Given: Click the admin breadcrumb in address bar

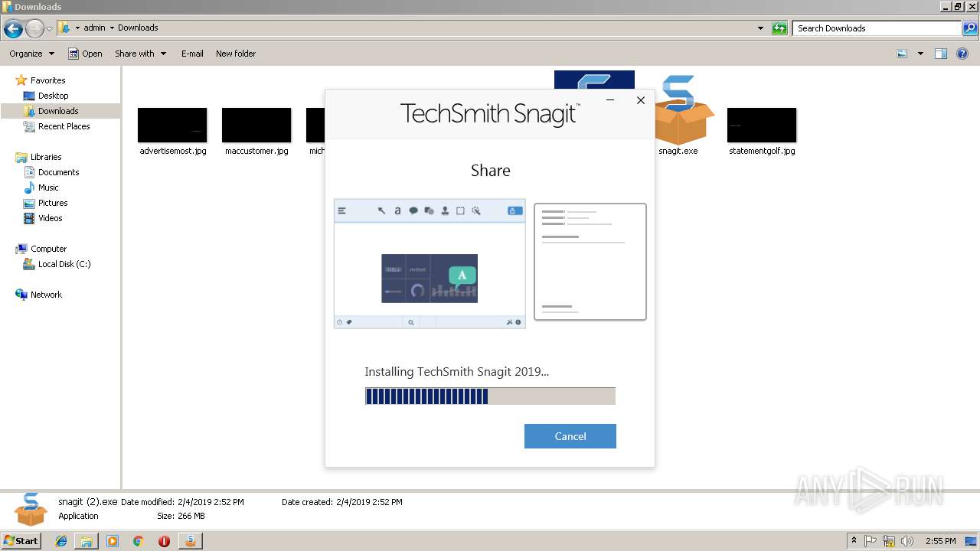Looking at the screenshot, I should 94,28.
